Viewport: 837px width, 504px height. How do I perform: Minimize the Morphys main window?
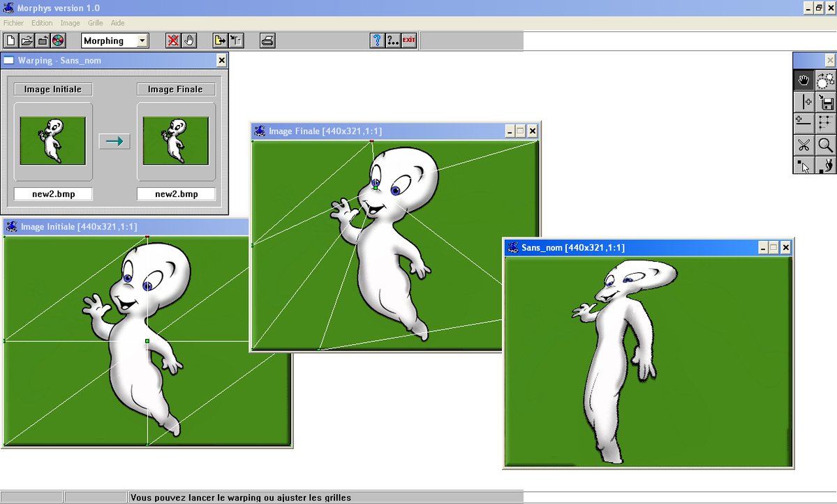[808, 8]
